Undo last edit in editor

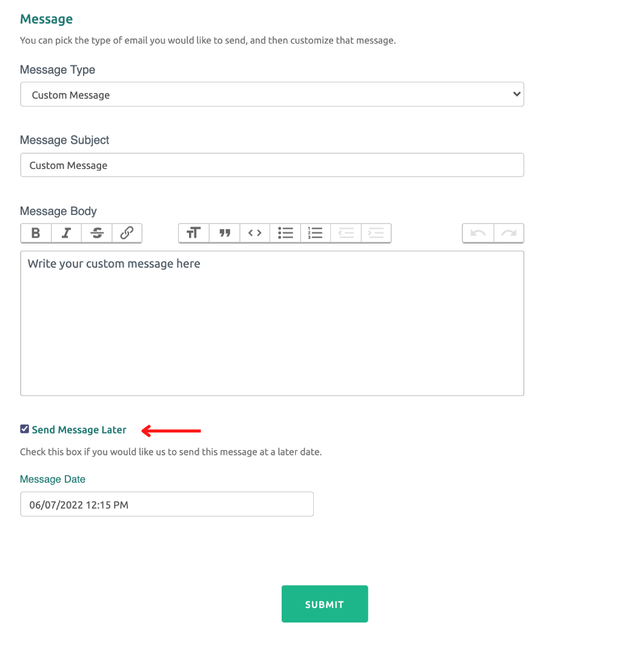[478, 233]
